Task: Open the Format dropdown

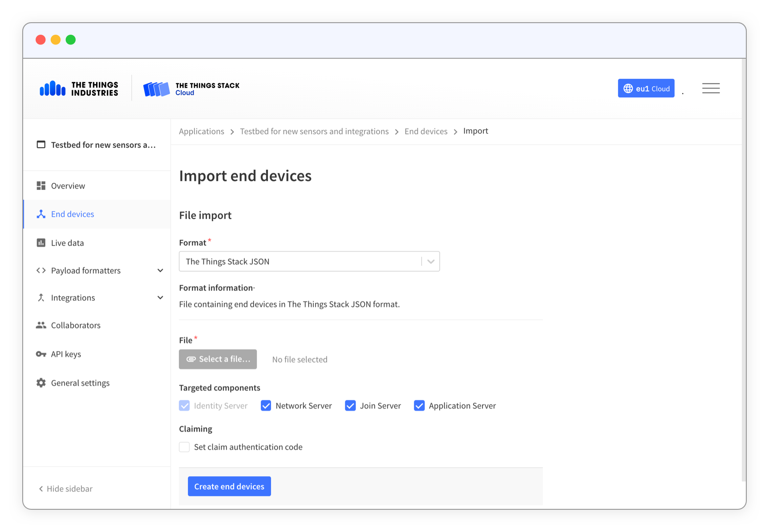Action: click(x=309, y=262)
